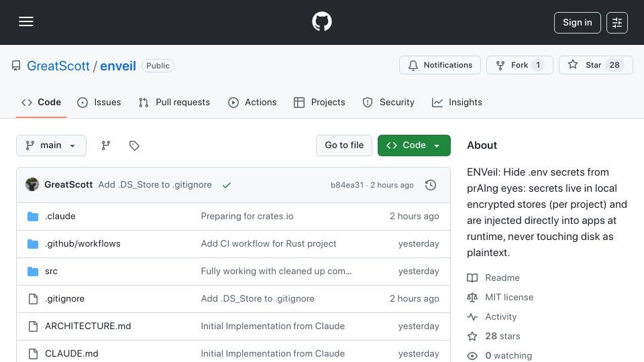
Task: Open .gitignore row's 'Add .DS_Store to .gitignore' commit
Action: click(258, 299)
